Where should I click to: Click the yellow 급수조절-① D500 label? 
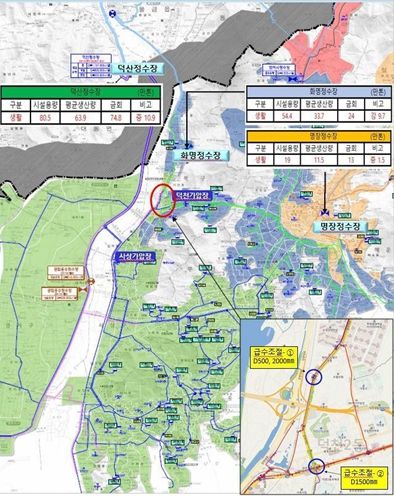point(273,357)
